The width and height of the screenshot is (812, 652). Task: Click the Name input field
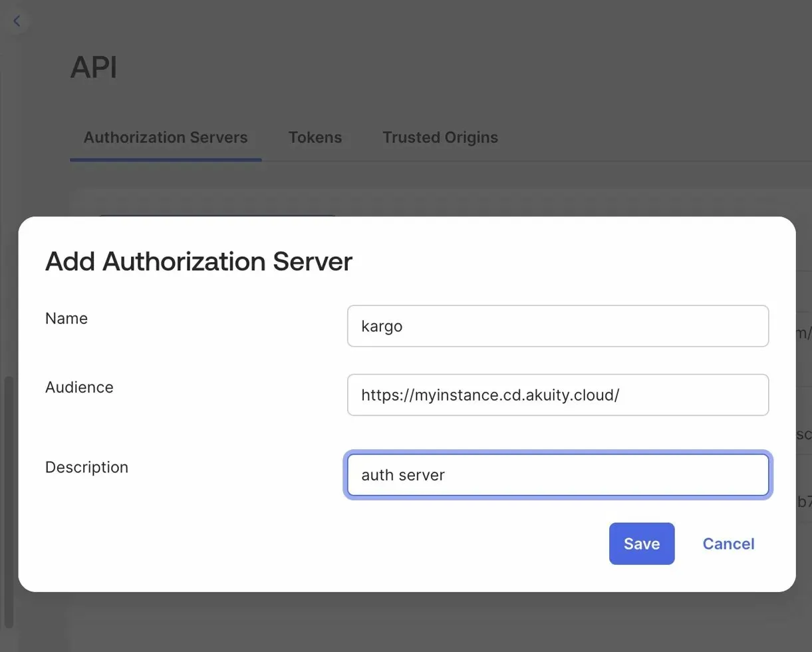point(558,326)
